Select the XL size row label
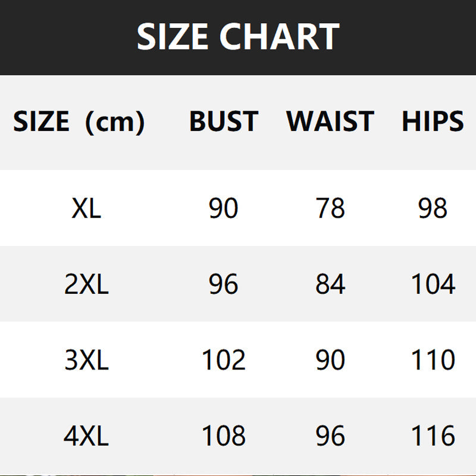This screenshot has width=476, height=476. coord(86,208)
